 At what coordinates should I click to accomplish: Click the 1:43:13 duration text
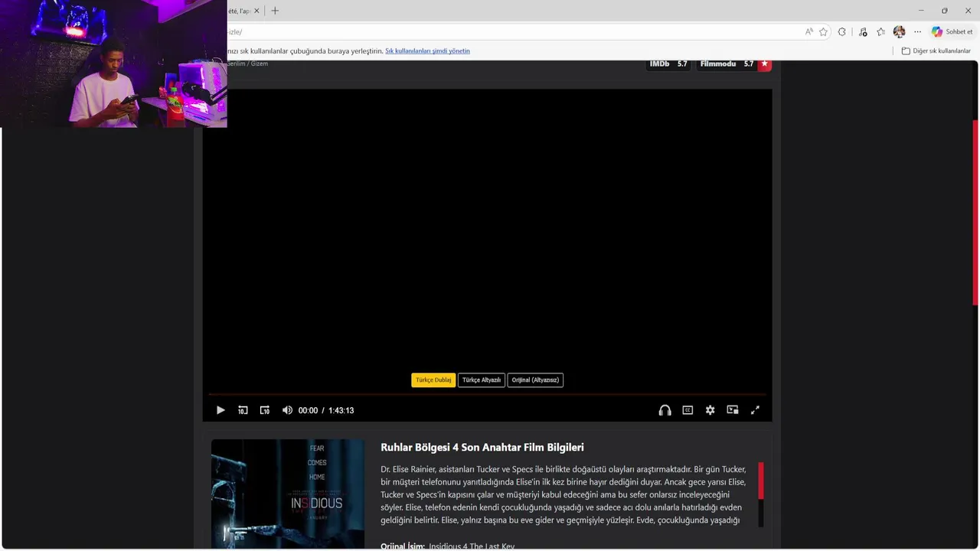[341, 410]
